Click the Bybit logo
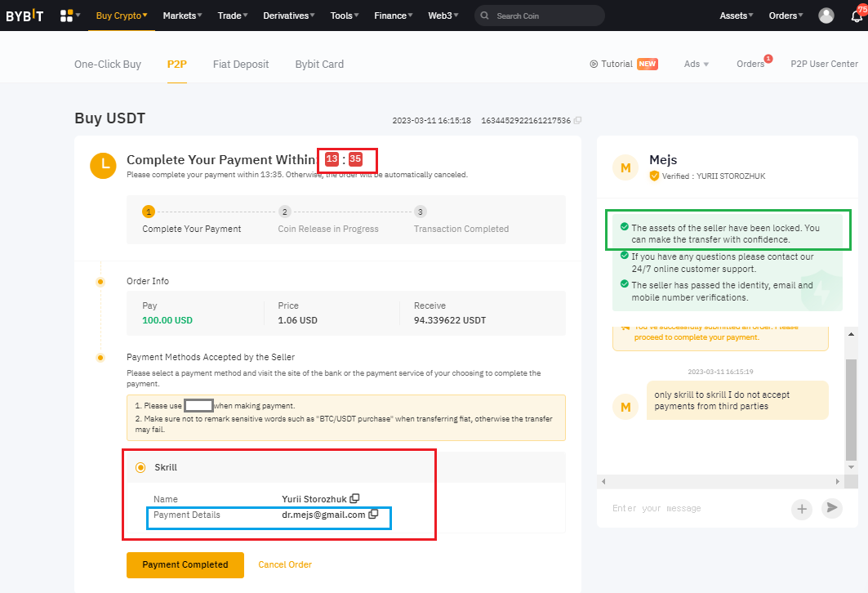This screenshot has height=593, width=868. [24, 16]
